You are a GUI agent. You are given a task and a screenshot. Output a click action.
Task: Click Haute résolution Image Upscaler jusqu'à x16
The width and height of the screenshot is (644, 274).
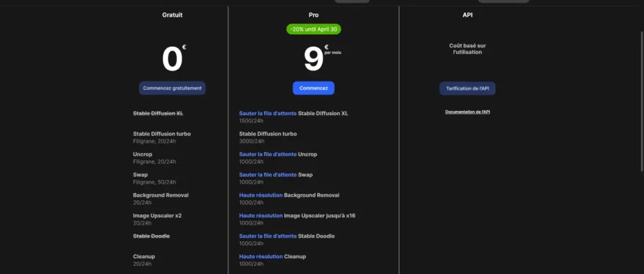(297, 215)
